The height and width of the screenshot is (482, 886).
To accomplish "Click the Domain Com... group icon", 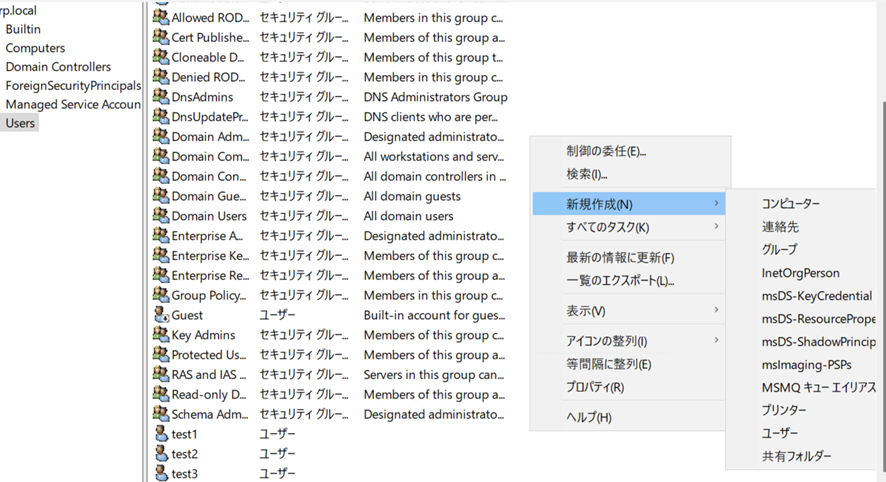I will [x=161, y=156].
